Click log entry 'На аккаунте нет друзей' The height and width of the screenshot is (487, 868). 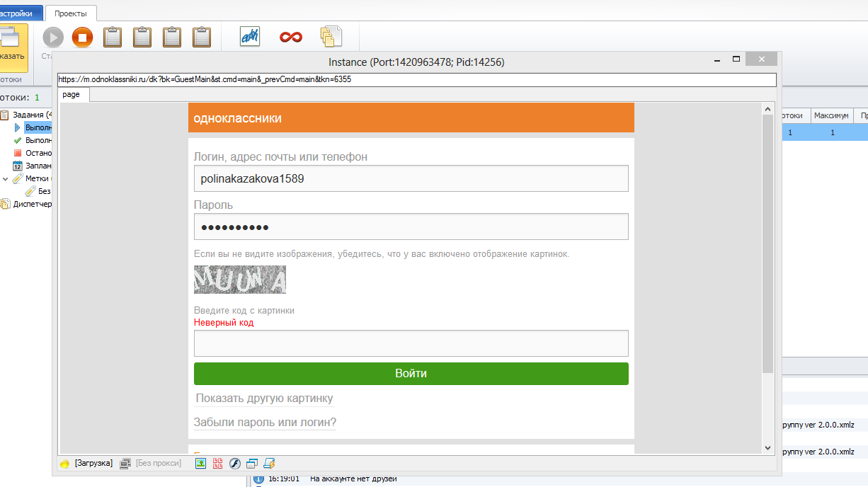click(x=353, y=479)
